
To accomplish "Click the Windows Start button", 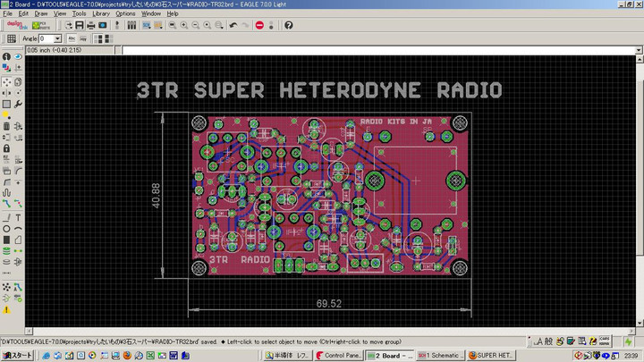I will (17, 356).
